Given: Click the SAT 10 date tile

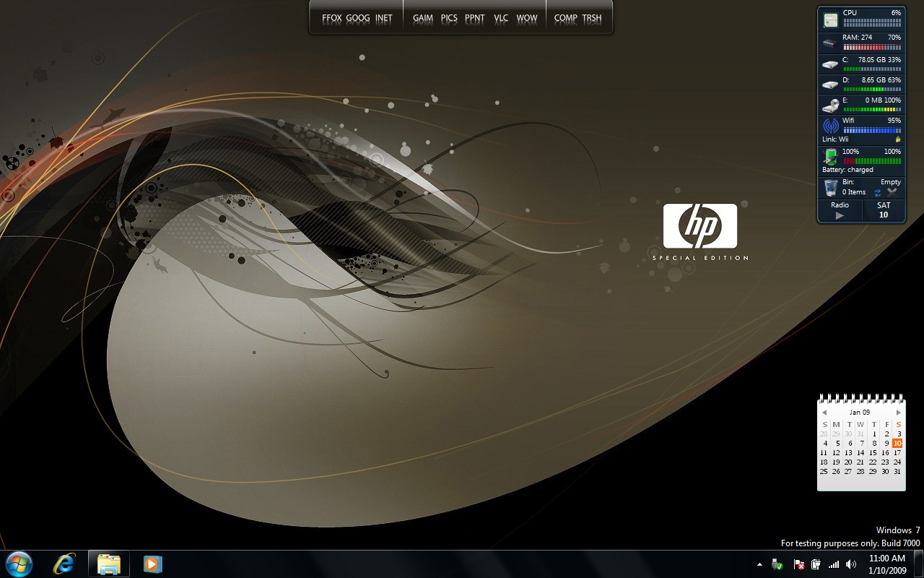Looking at the screenshot, I should pos(884,210).
